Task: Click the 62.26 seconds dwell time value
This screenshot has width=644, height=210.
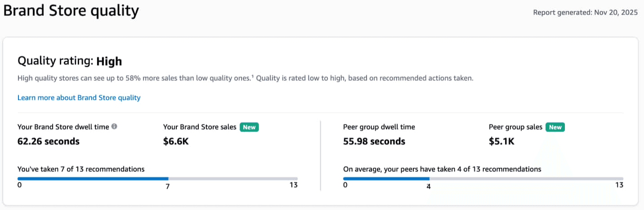Action: [x=49, y=141]
